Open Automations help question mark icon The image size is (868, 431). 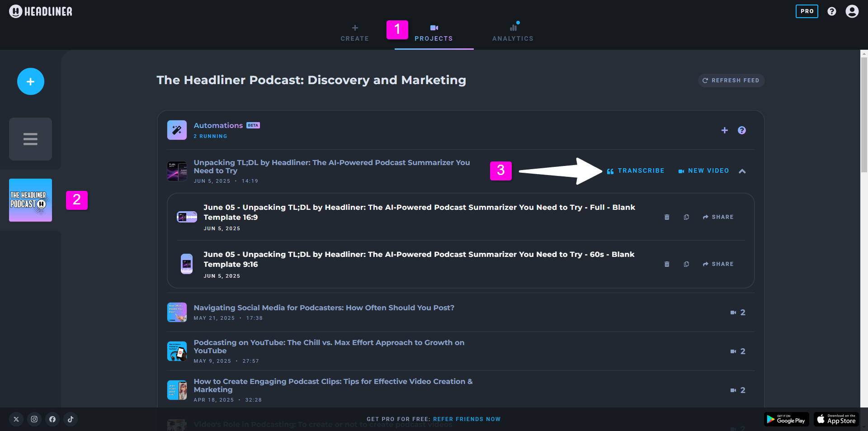click(x=741, y=130)
